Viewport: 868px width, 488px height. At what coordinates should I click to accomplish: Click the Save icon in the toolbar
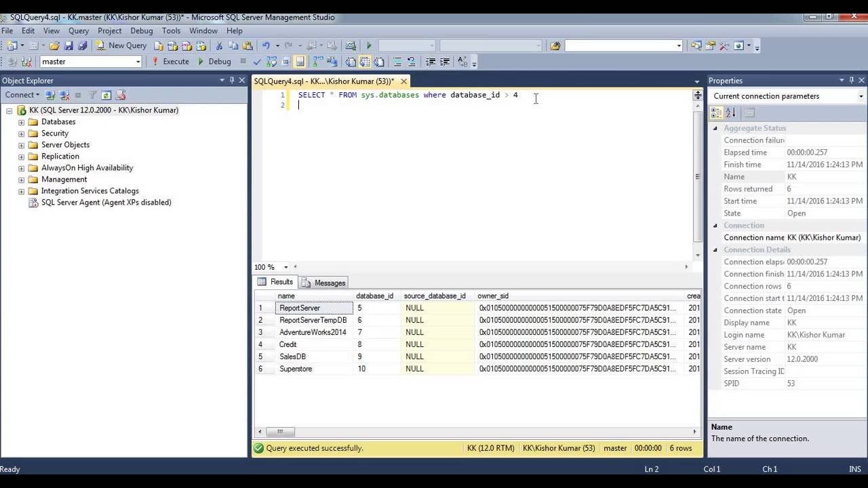pyautogui.click(x=68, y=45)
